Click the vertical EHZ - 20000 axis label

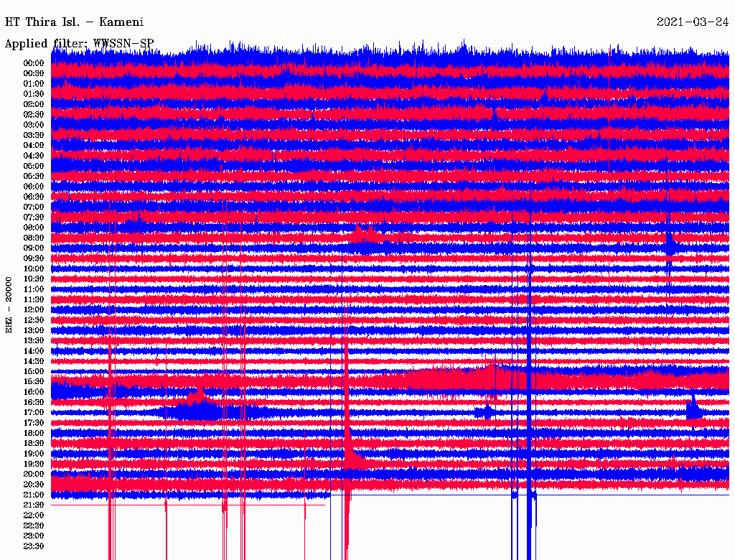click(9, 304)
